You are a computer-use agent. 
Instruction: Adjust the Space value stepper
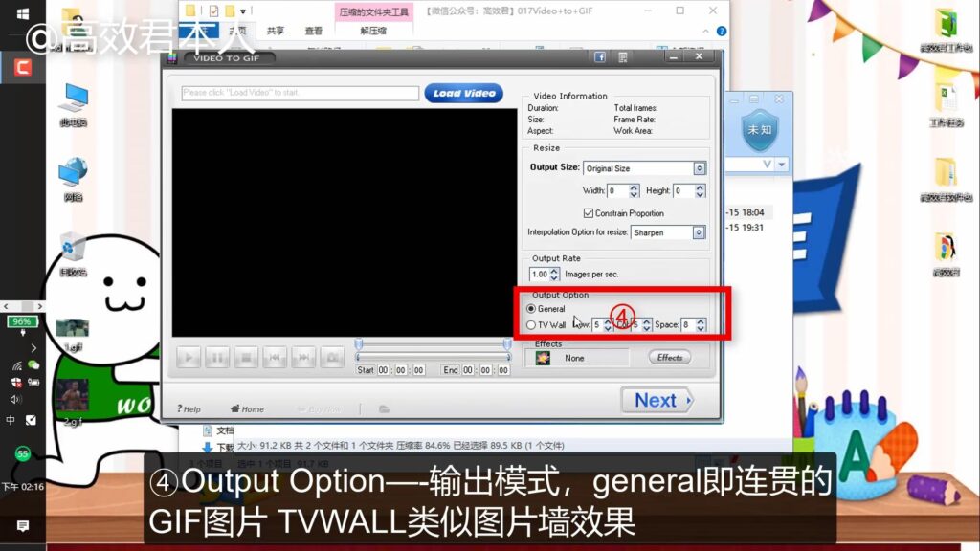(x=701, y=325)
